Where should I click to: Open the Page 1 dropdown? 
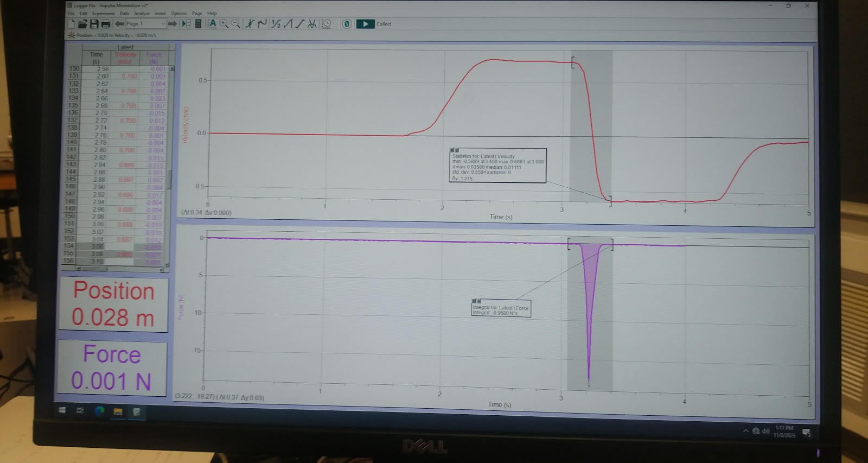click(x=145, y=24)
